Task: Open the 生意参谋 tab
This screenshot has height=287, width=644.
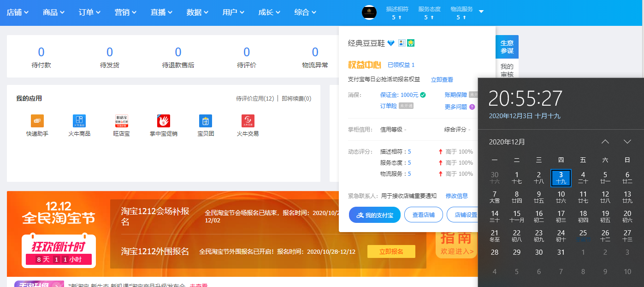Action: pyautogui.click(x=507, y=47)
